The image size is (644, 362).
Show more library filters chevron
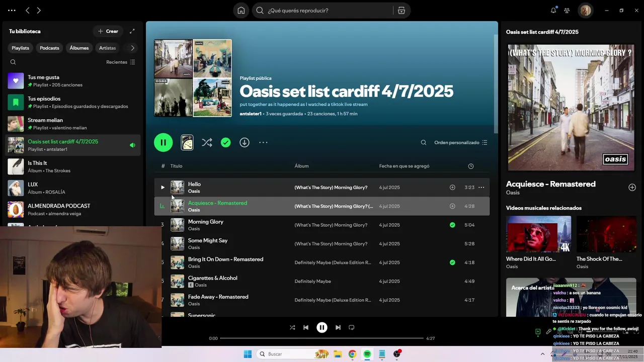tap(132, 48)
